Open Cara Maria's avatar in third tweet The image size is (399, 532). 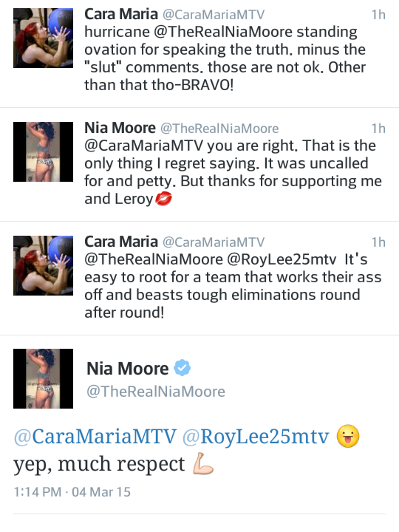click(x=43, y=266)
